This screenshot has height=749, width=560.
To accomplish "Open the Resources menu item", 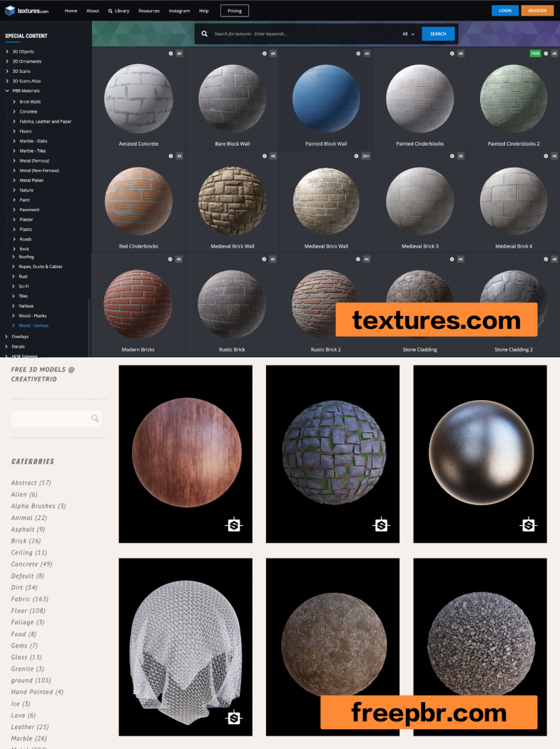I will coord(149,11).
